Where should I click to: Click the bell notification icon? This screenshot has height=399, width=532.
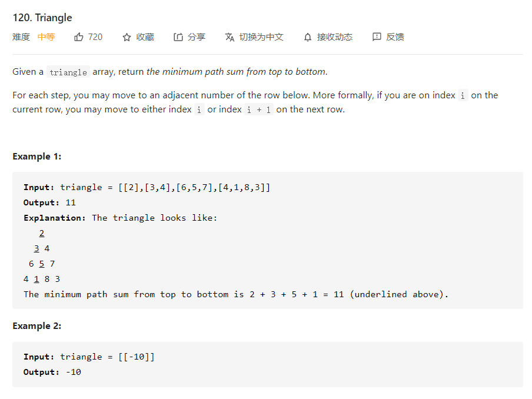[x=307, y=37]
